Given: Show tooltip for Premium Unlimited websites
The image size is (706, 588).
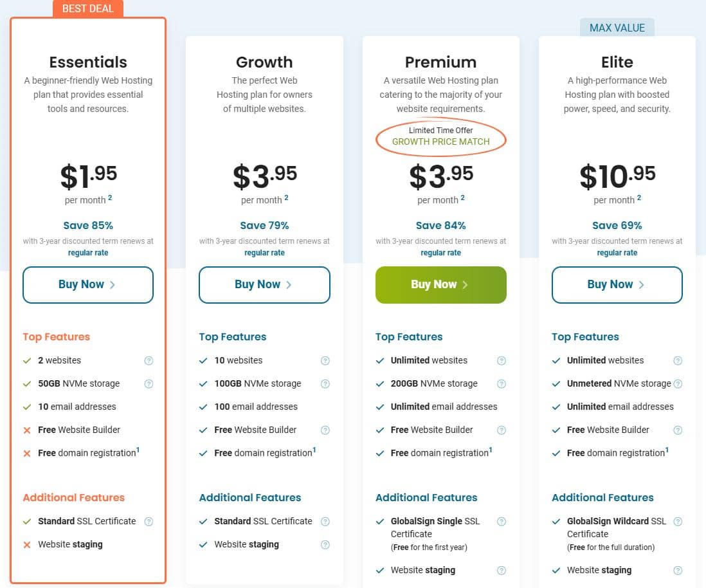Looking at the screenshot, I should pyautogui.click(x=502, y=360).
